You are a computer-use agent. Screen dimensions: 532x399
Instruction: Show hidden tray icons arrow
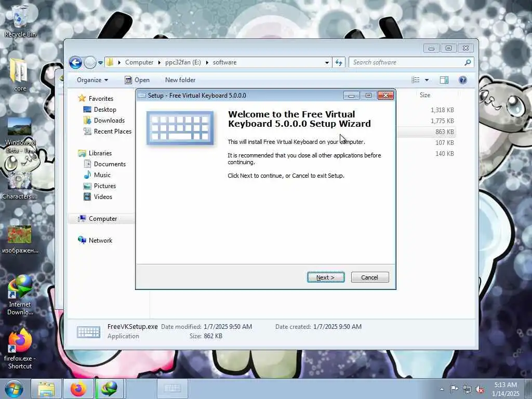[x=442, y=389]
